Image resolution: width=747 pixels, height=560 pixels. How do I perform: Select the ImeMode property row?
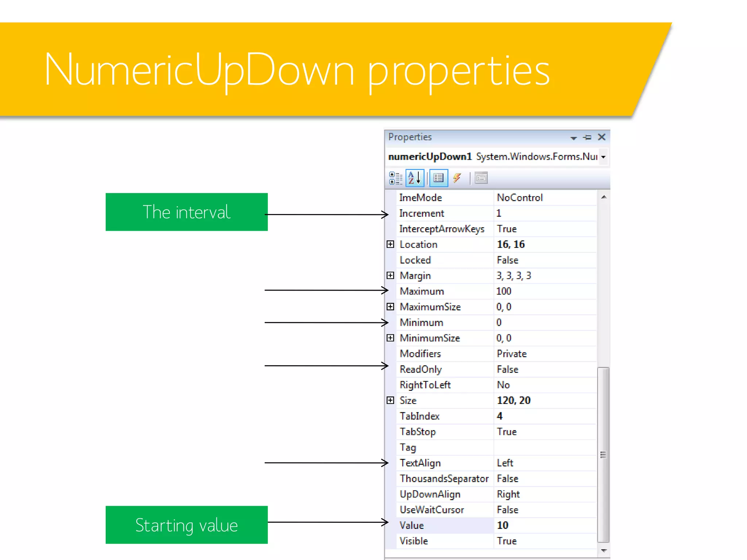(497, 198)
